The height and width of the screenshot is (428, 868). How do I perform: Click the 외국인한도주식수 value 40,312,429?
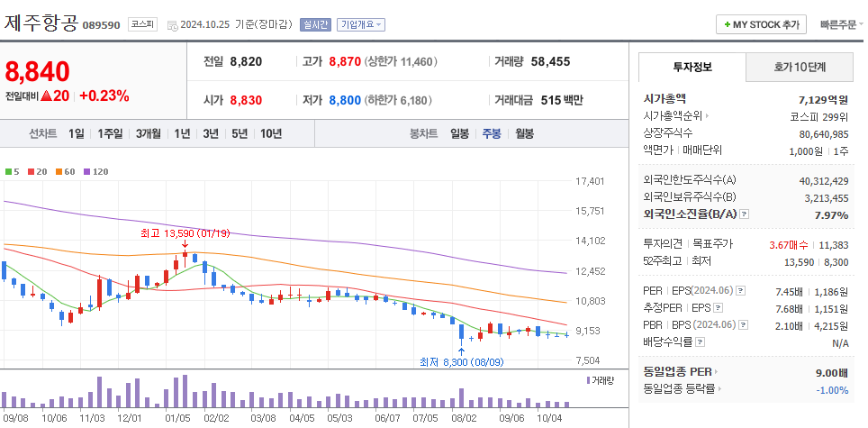[x=824, y=181]
